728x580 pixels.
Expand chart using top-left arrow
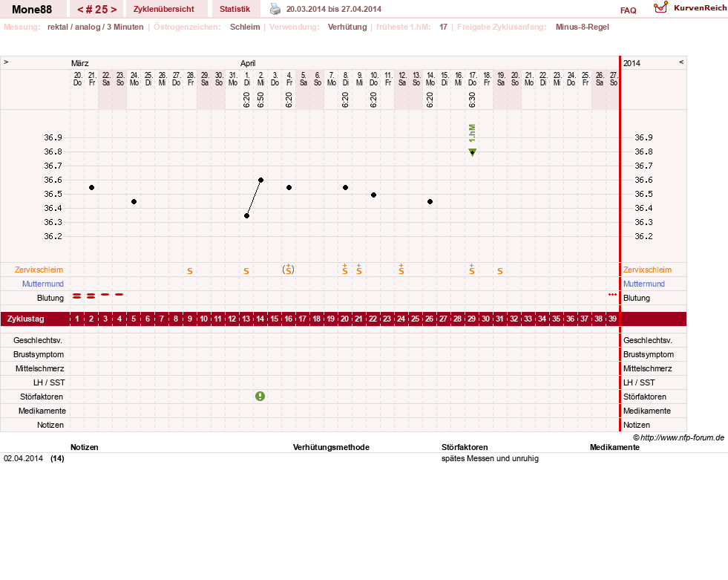click(6, 62)
